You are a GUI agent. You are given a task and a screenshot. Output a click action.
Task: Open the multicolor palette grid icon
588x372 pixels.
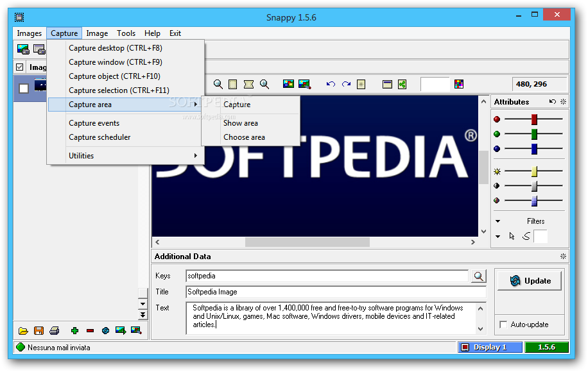[459, 84]
